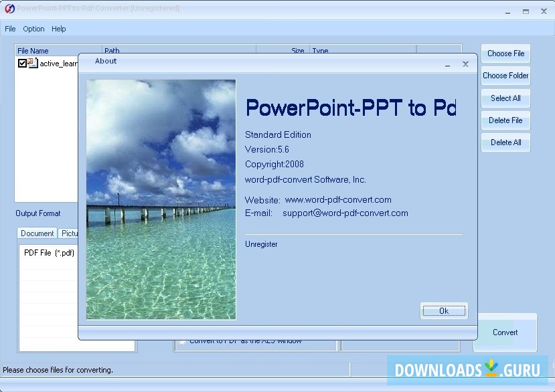Viewport: 555px width, 392px height.
Task: Confirm the About dialog with Ok
Action: point(444,310)
